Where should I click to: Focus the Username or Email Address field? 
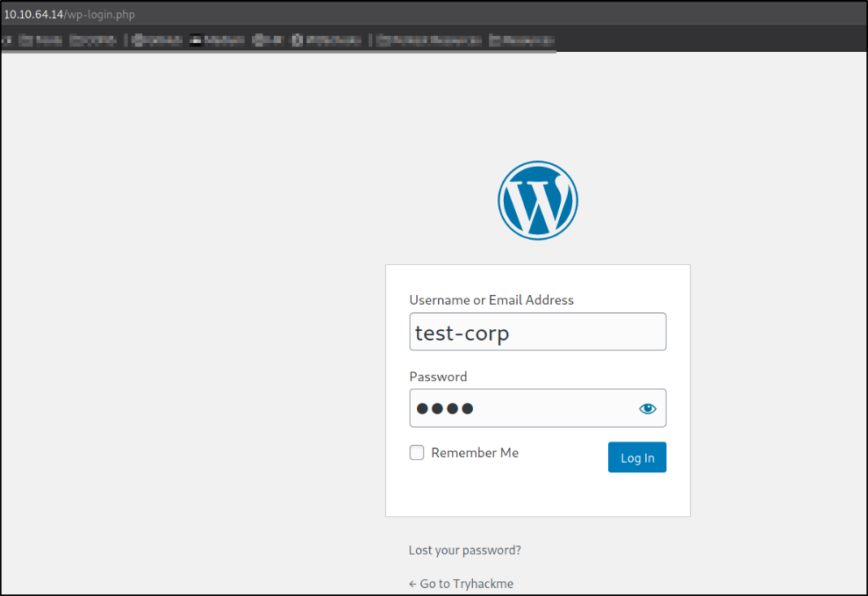point(537,332)
